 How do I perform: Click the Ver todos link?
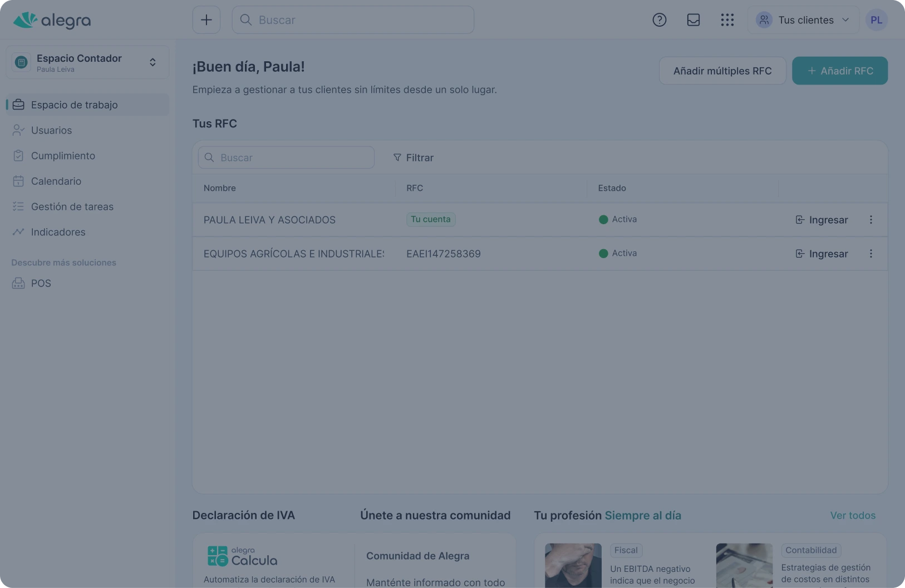coord(853,516)
